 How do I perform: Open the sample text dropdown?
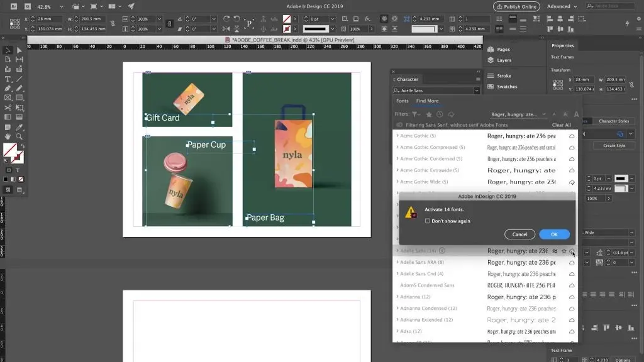tap(543, 114)
